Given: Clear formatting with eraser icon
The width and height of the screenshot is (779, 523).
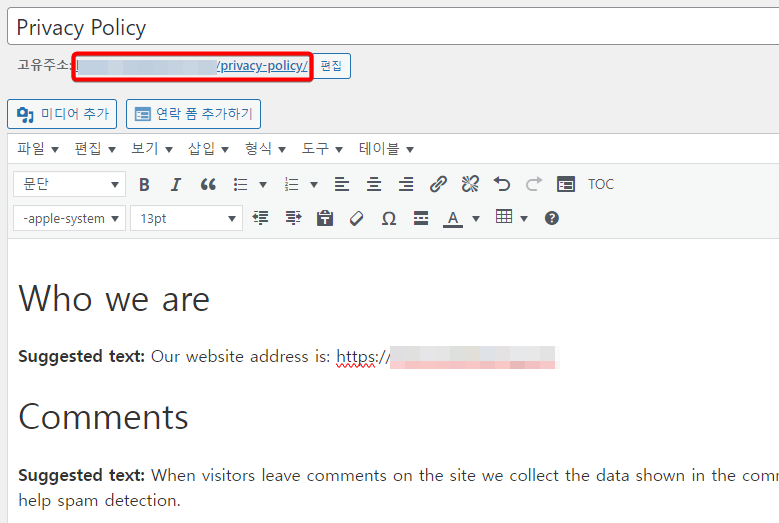Looking at the screenshot, I should (357, 218).
